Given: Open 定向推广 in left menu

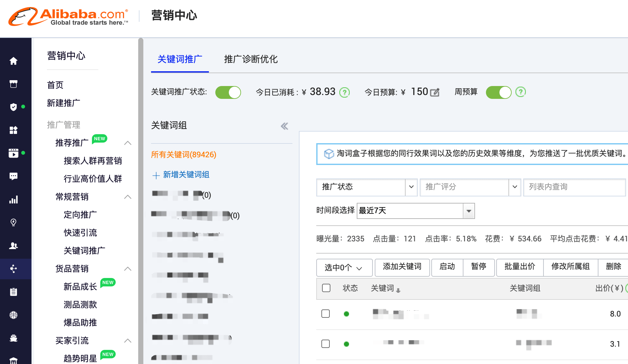Looking at the screenshot, I should [x=80, y=215].
